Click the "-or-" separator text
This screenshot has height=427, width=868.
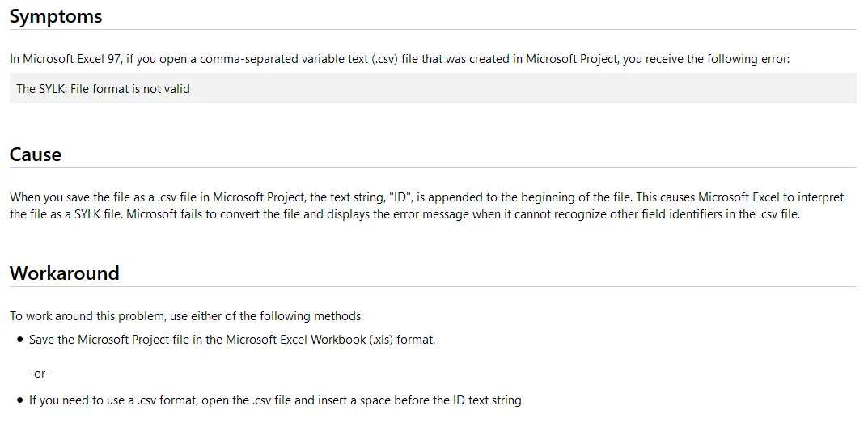pyautogui.click(x=40, y=374)
